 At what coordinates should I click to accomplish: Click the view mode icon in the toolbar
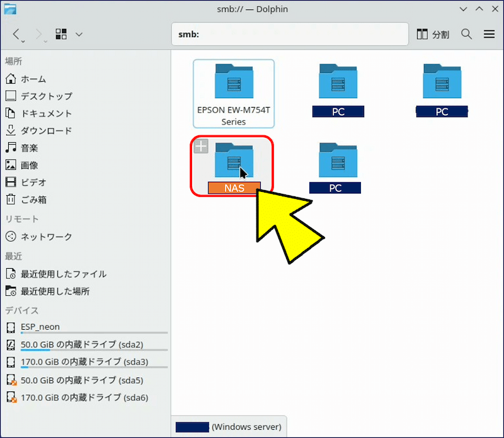point(60,34)
